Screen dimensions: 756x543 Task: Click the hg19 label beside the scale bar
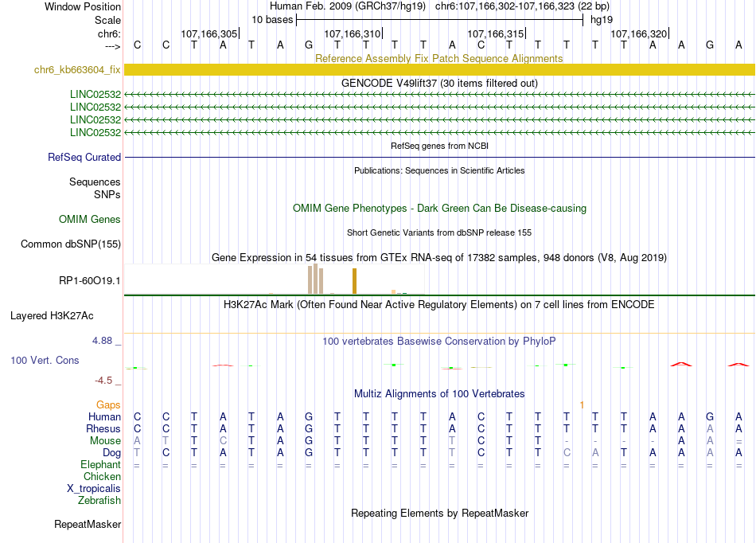(602, 20)
